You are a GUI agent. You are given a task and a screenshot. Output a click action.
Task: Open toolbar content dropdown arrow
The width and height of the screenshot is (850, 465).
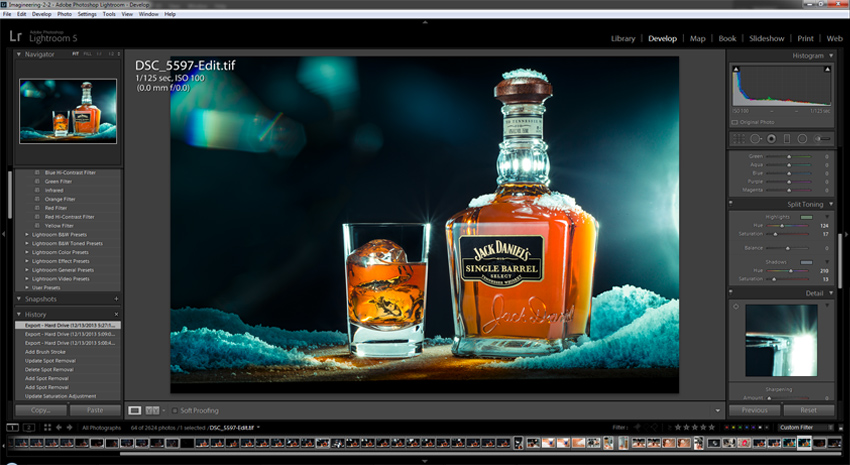pos(718,411)
